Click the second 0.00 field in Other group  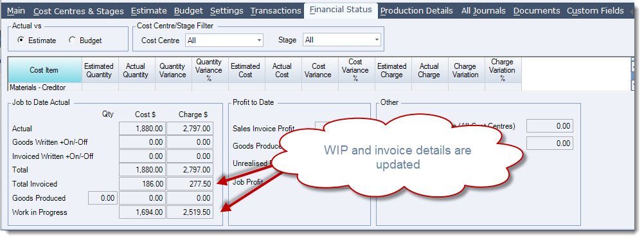pos(550,143)
